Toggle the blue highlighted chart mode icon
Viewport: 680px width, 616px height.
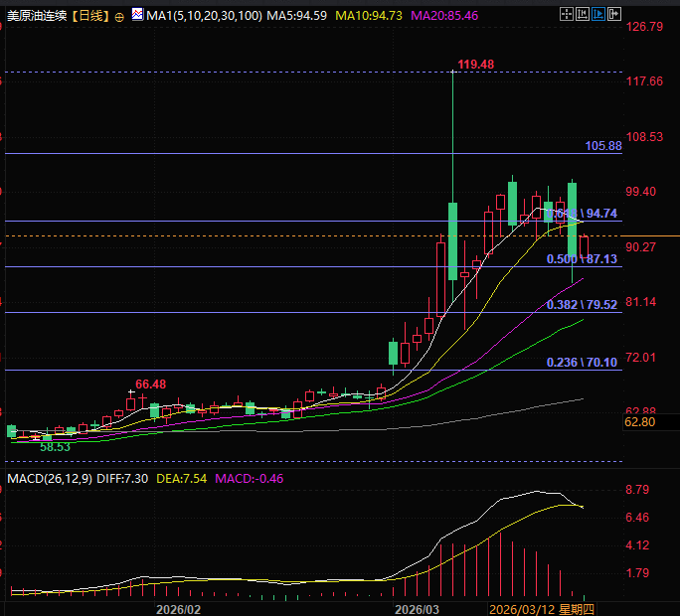tap(598, 14)
